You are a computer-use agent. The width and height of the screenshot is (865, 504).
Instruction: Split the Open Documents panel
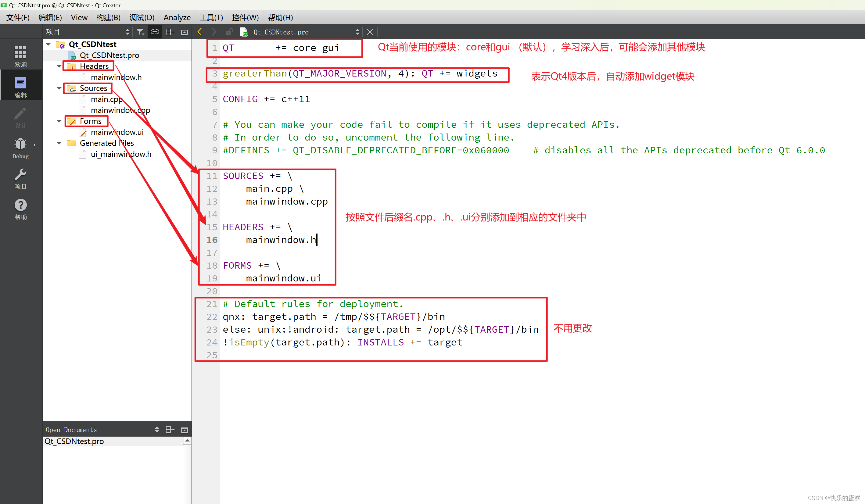[170, 429]
